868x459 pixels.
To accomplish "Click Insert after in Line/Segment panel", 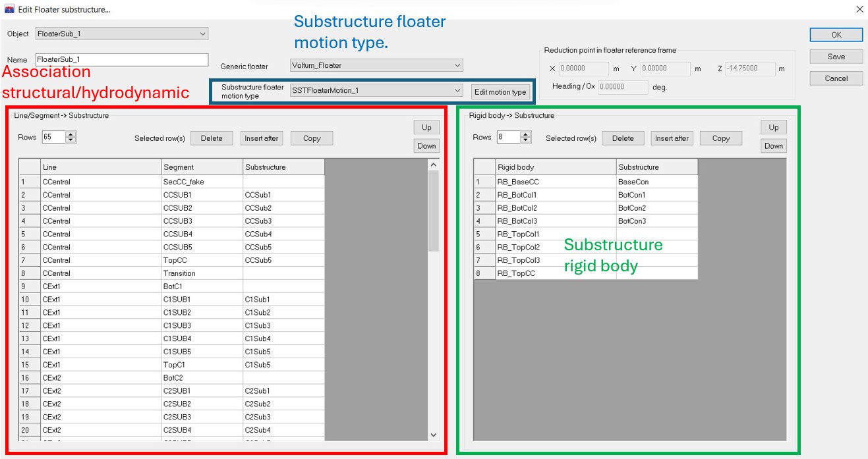I will coord(261,138).
